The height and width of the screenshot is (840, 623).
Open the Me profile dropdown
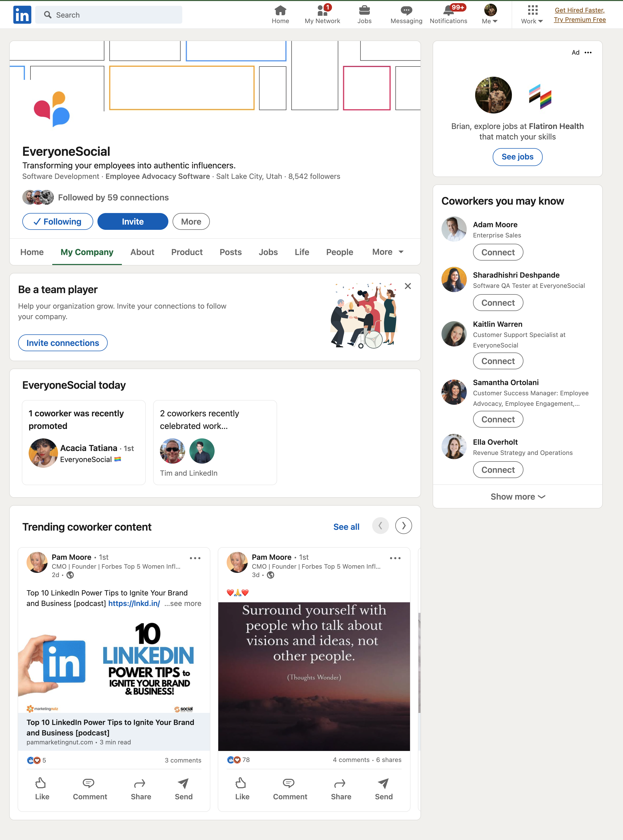click(490, 15)
